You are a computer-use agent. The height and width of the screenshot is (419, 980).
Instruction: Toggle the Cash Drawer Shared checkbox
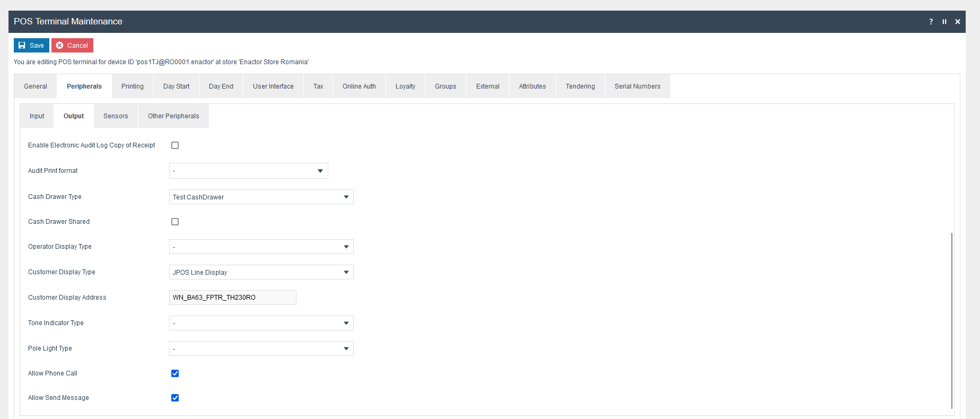pos(175,222)
